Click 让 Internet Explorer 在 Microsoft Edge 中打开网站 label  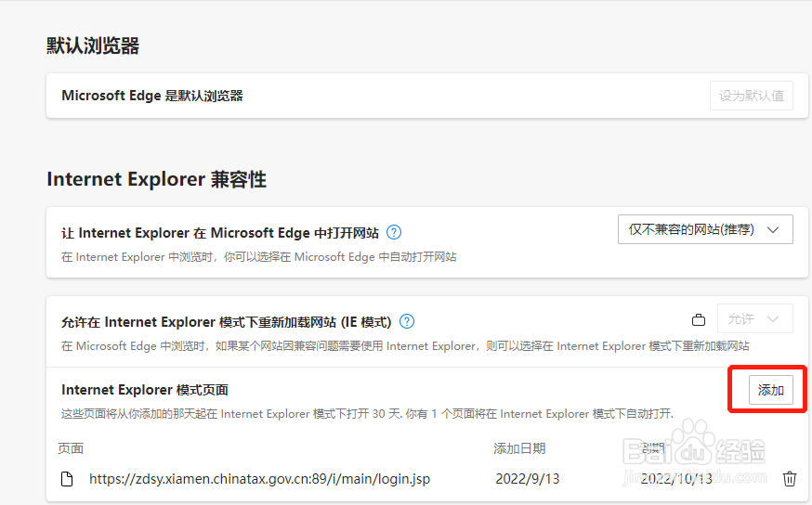point(220,233)
